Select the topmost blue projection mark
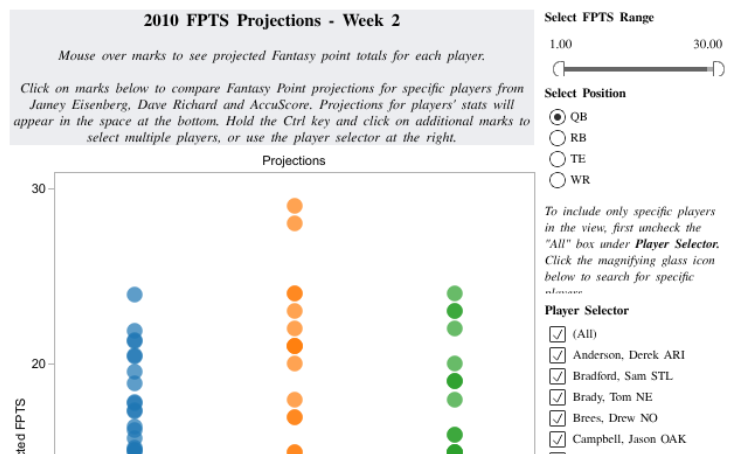The image size is (736, 454). 135,294
